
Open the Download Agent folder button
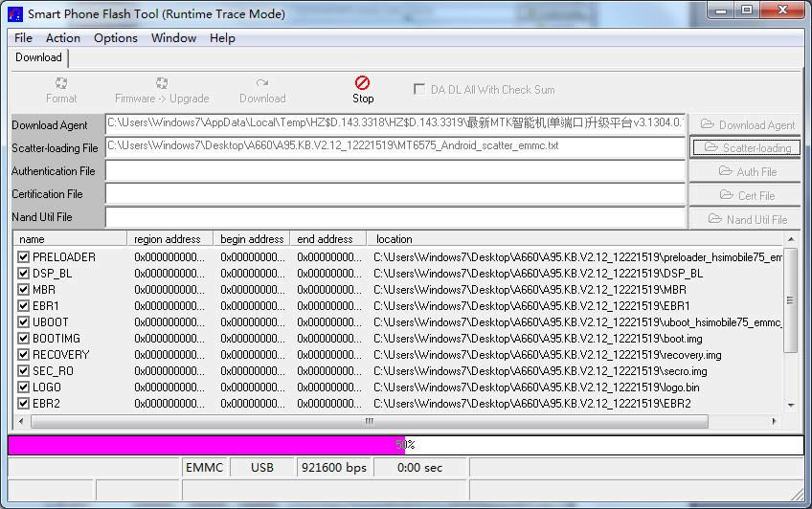[x=746, y=124]
